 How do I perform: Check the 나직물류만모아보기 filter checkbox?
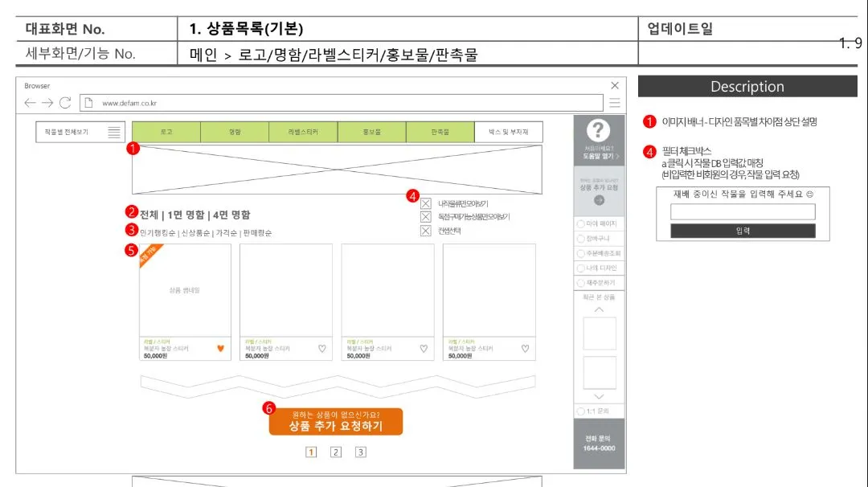click(426, 203)
